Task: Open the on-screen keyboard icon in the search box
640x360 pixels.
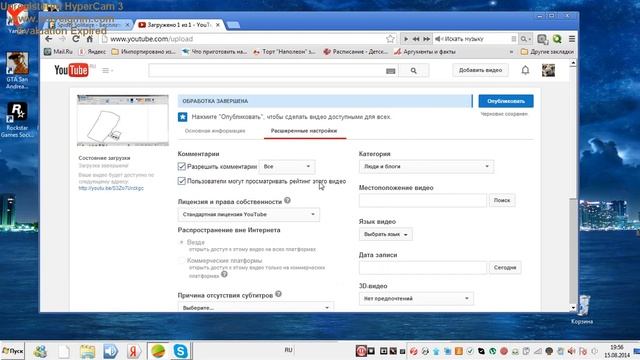Action: coord(391,71)
